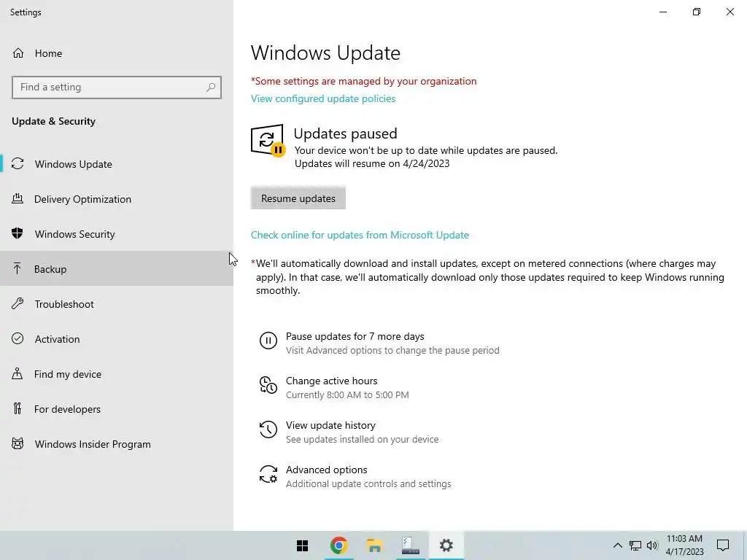Click 'Currently 8:00 AM to 5:00 PM' text
This screenshot has height=560, width=747.
[347, 394]
